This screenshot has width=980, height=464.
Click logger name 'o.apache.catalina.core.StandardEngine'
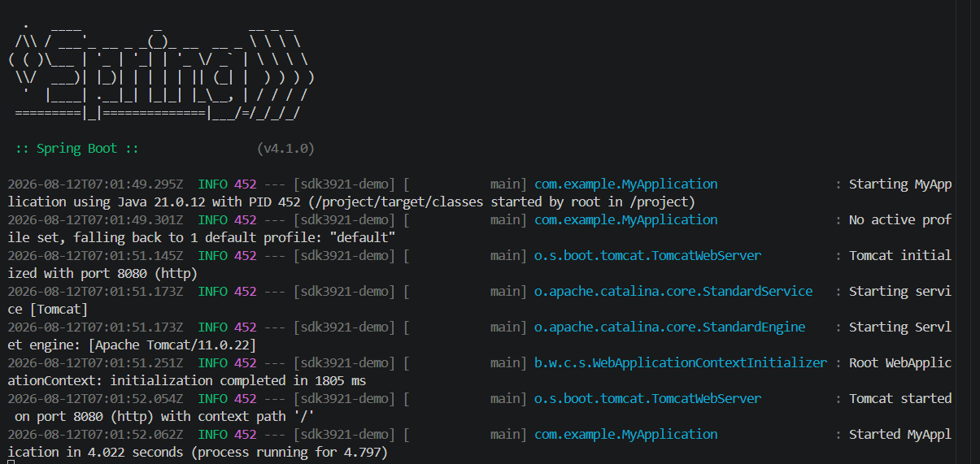tap(669, 327)
